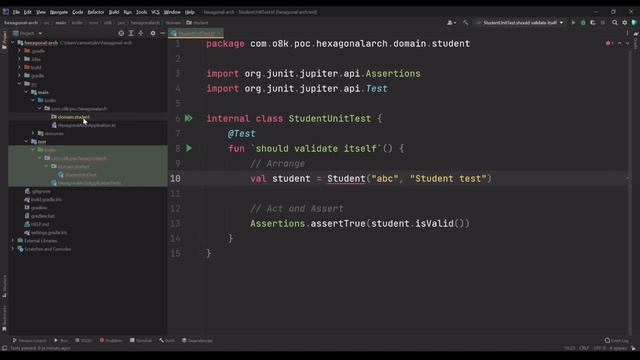Run 'should validate itself' test gutter icon

[189, 148]
